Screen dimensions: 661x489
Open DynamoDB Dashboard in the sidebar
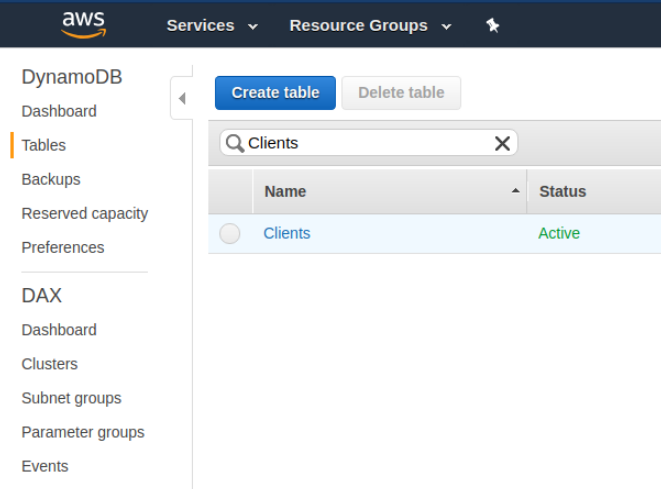click(x=59, y=111)
